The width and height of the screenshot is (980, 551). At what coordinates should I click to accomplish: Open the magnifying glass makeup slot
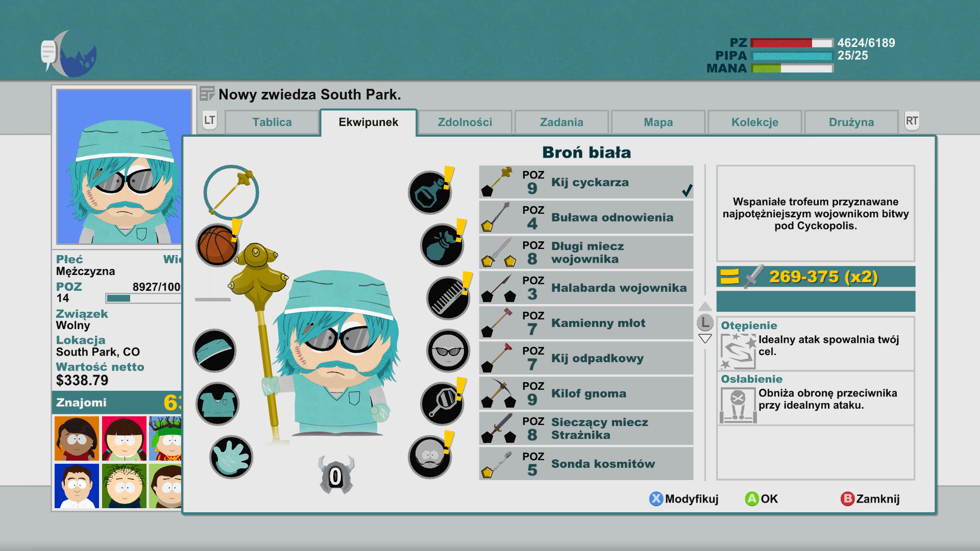(442, 404)
